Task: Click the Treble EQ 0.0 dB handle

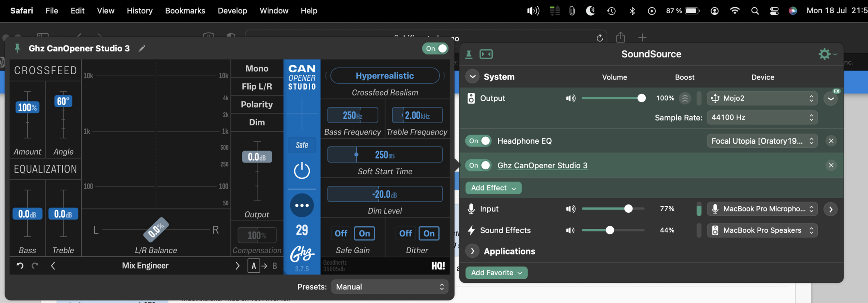Action: click(63, 214)
